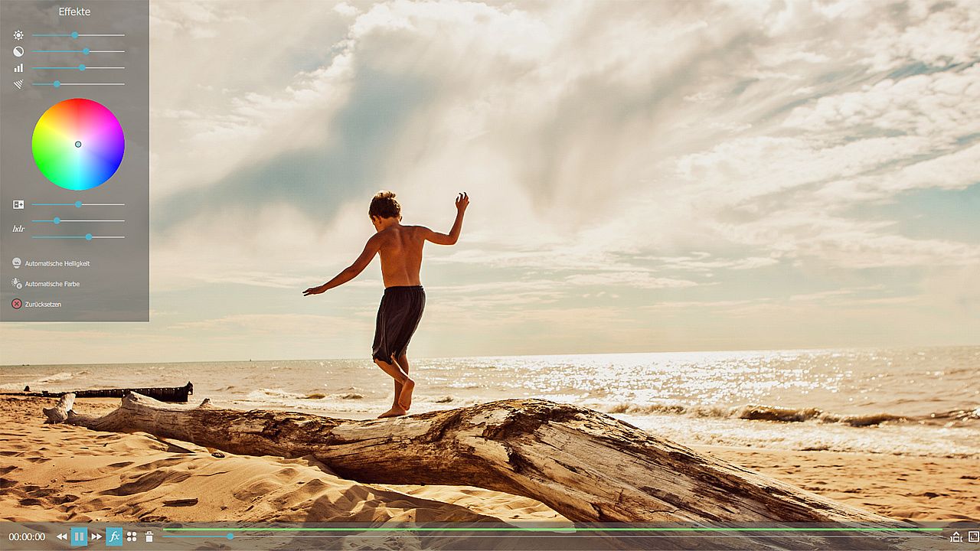980x551 pixels.
Task: Adjust the brightness slider track
Action: point(78,35)
